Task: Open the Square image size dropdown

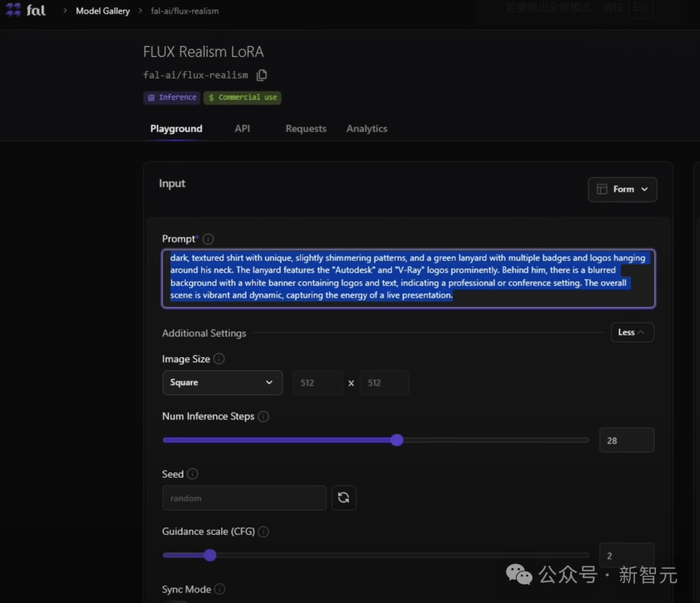Action: pos(222,383)
